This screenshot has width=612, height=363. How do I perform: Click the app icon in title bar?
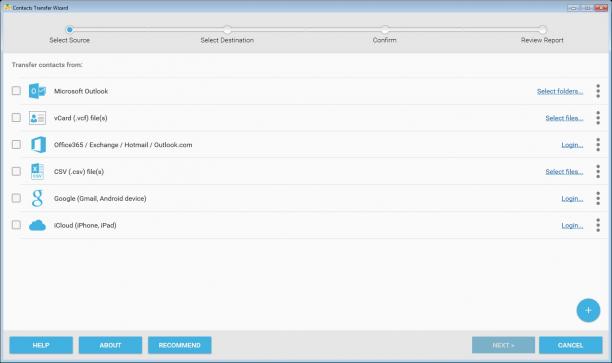7,7
